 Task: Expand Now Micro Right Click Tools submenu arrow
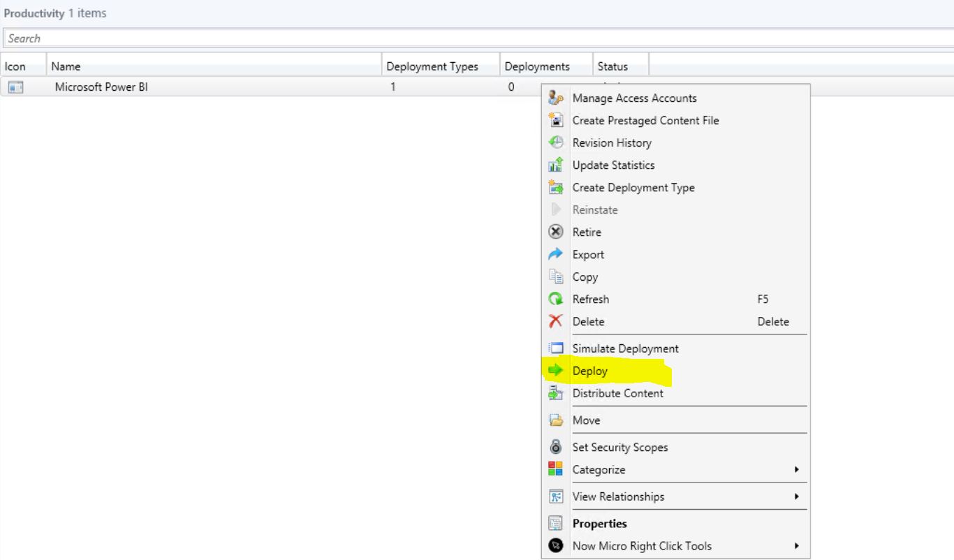pyautogui.click(x=796, y=546)
